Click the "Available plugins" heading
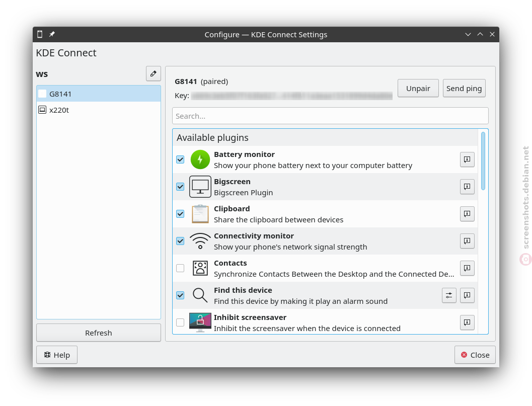The width and height of the screenshot is (532, 406). 212,137
